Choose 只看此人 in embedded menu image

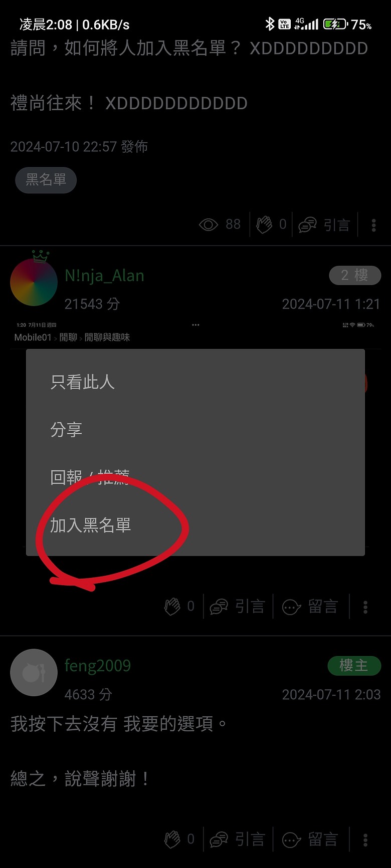point(83,382)
